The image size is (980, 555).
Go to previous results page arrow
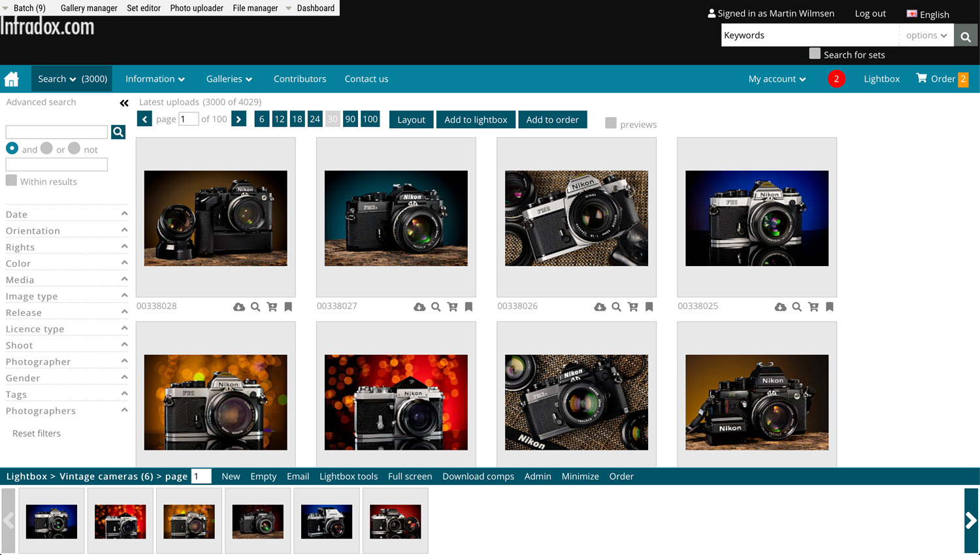(x=145, y=119)
